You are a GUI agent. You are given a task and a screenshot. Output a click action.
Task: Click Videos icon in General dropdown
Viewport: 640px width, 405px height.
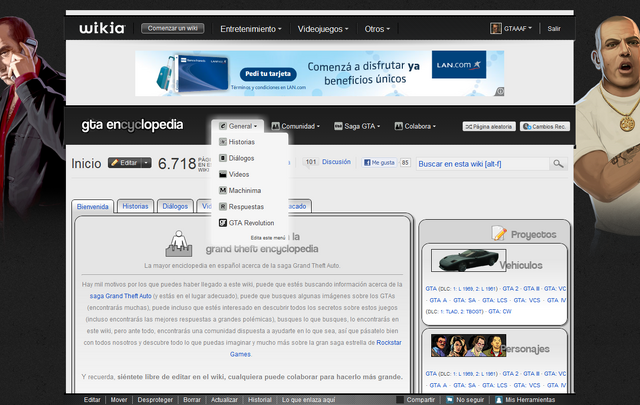[222, 174]
